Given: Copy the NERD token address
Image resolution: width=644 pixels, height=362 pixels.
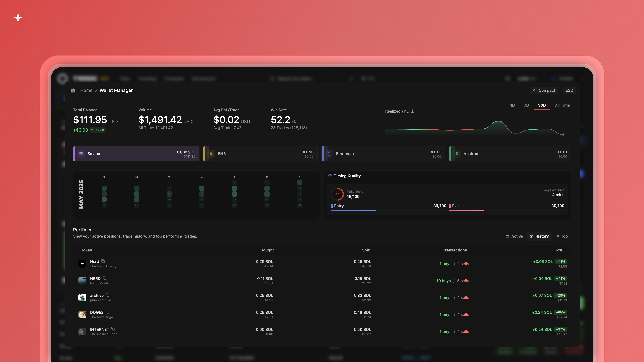Looking at the screenshot, I should coord(105,278).
